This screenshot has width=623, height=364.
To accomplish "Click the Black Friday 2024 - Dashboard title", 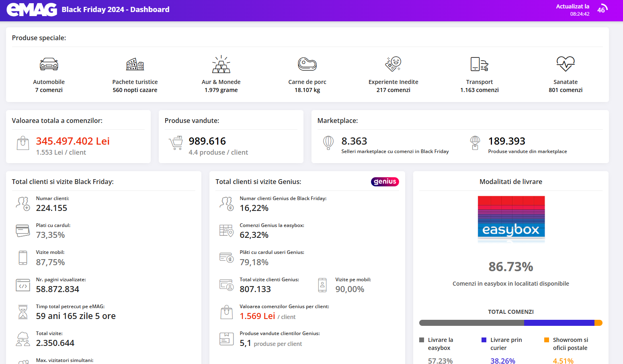I will (116, 10).
